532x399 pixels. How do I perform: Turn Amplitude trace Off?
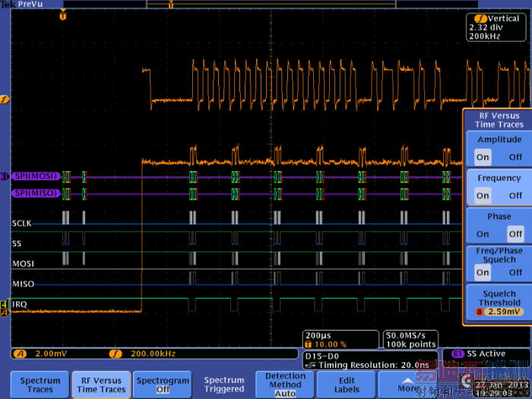[515, 157]
